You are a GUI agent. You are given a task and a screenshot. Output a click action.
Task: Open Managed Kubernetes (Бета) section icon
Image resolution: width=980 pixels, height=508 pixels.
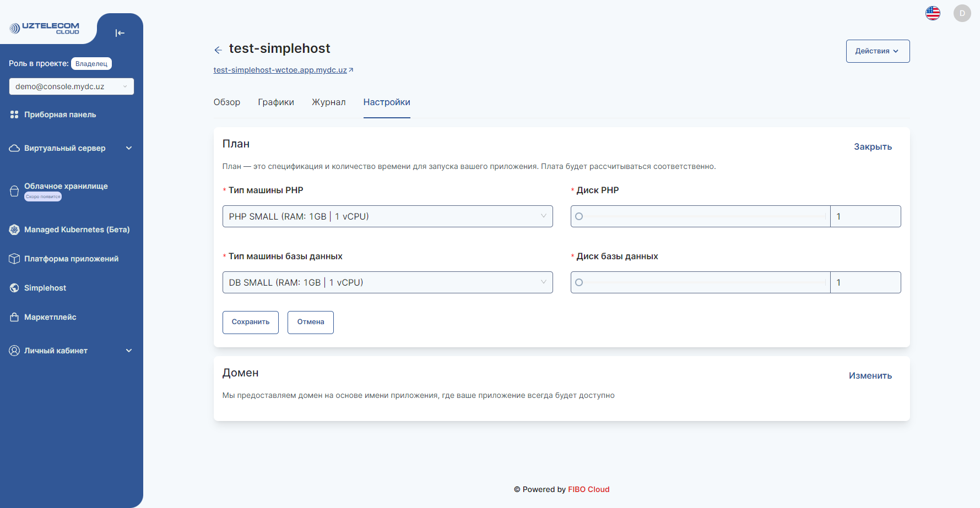click(x=14, y=230)
